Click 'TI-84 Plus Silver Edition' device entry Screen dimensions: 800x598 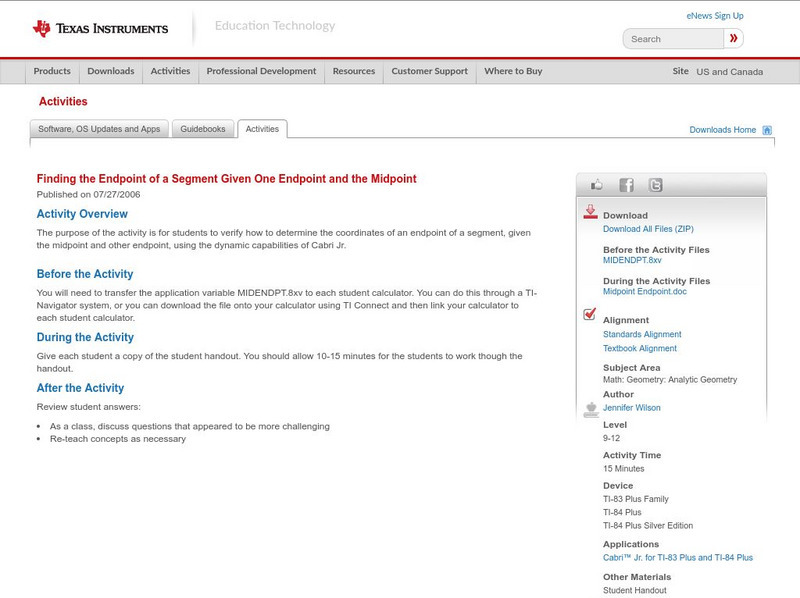coord(648,526)
